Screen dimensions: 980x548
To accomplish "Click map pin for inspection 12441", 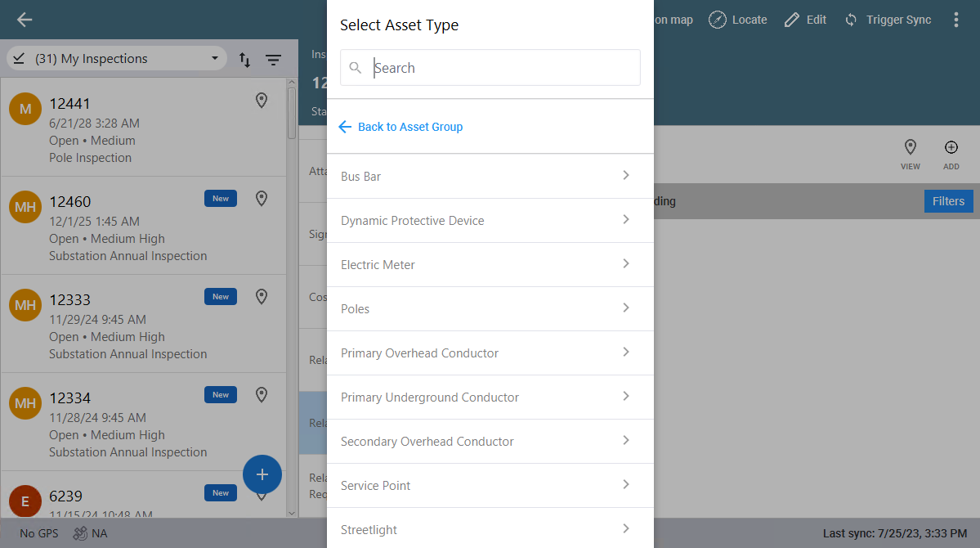I will pyautogui.click(x=262, y=101).
